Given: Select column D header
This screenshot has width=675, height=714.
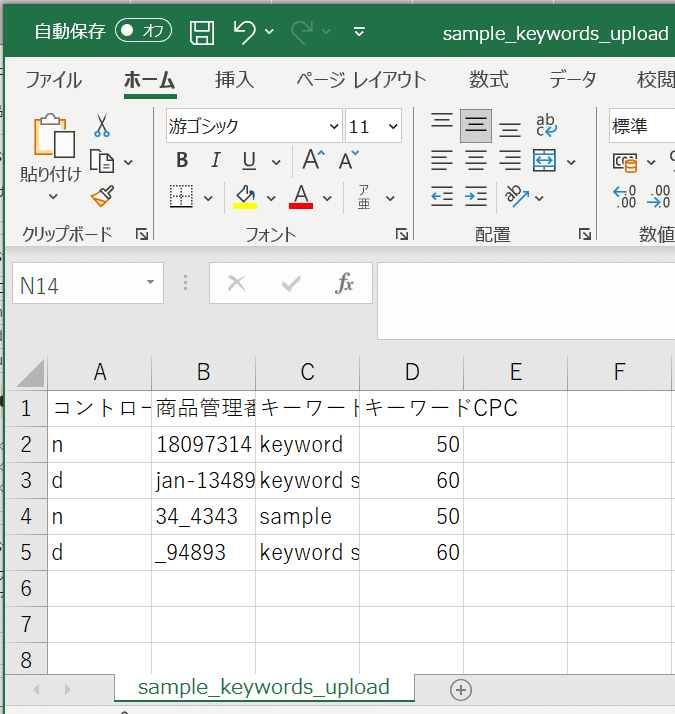Looking at the screenshot, I should click(412, 372).
